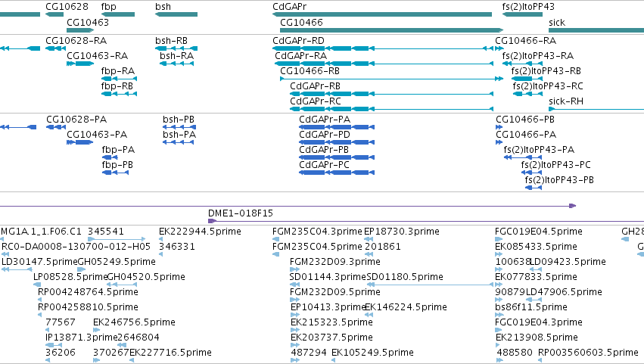Select transcript CG10463-RA
Viewport: 644px width, 364px height.
tap(97, 56)
